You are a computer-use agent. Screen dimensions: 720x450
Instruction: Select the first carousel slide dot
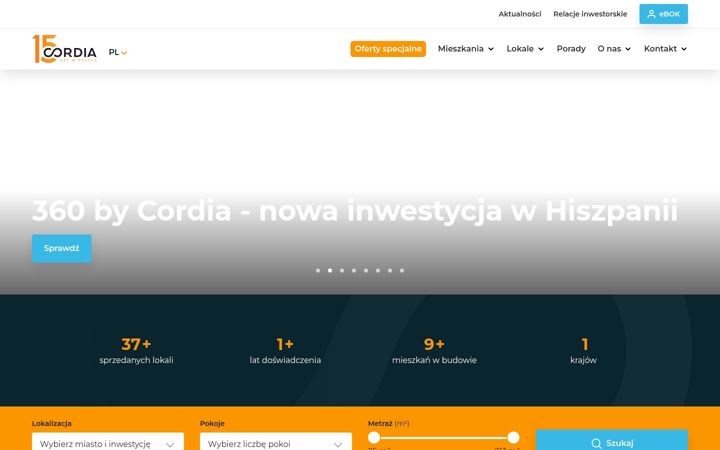point(318,270)
